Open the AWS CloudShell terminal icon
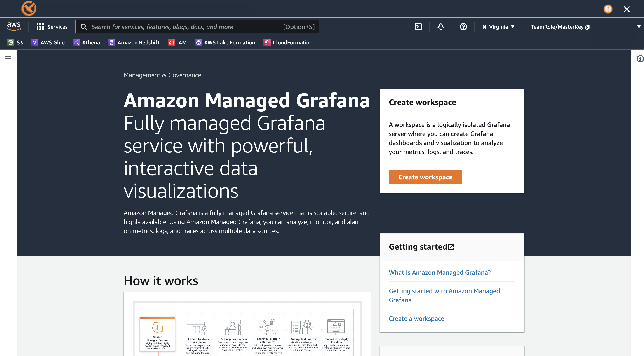 pyautogui.click(x=418, y=27)
